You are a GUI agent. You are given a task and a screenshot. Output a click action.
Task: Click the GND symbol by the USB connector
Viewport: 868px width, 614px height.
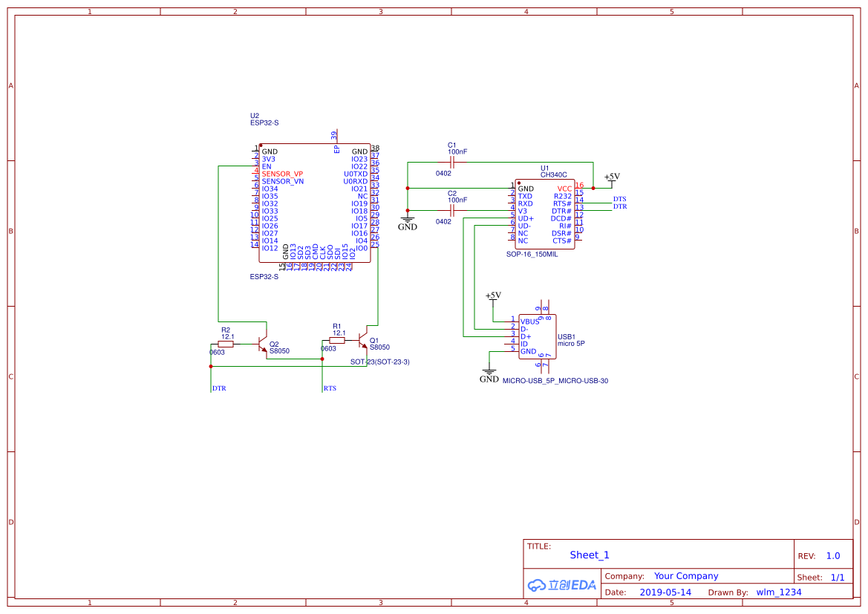pos(489,375)
